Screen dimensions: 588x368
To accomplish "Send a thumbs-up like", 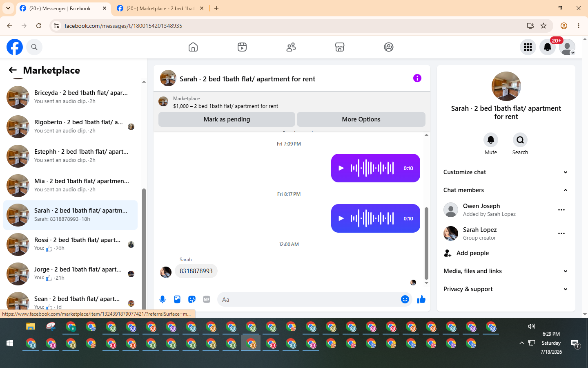I will (421, 299).
